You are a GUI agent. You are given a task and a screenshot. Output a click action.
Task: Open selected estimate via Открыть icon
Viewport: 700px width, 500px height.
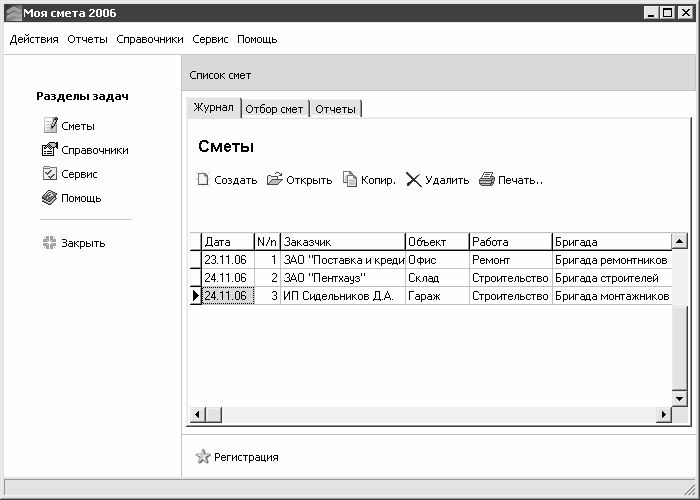point(275,180)
